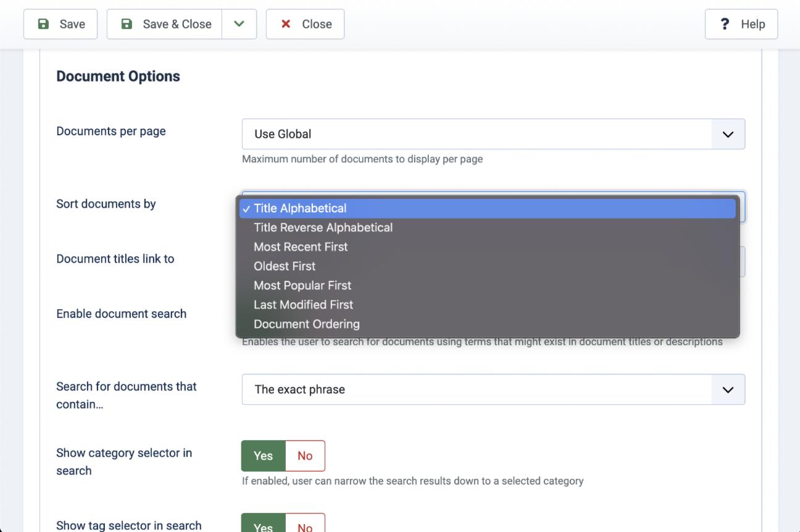The width and height of the screenshot is (800, 532).
Task: Select Most Popular First option
Action: [302, 285]
